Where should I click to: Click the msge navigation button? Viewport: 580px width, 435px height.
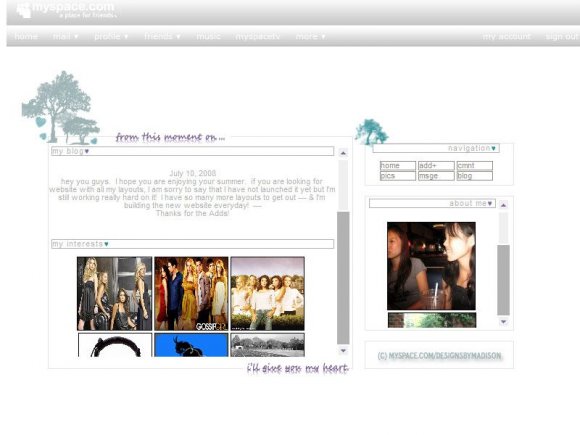coord(436,176)
